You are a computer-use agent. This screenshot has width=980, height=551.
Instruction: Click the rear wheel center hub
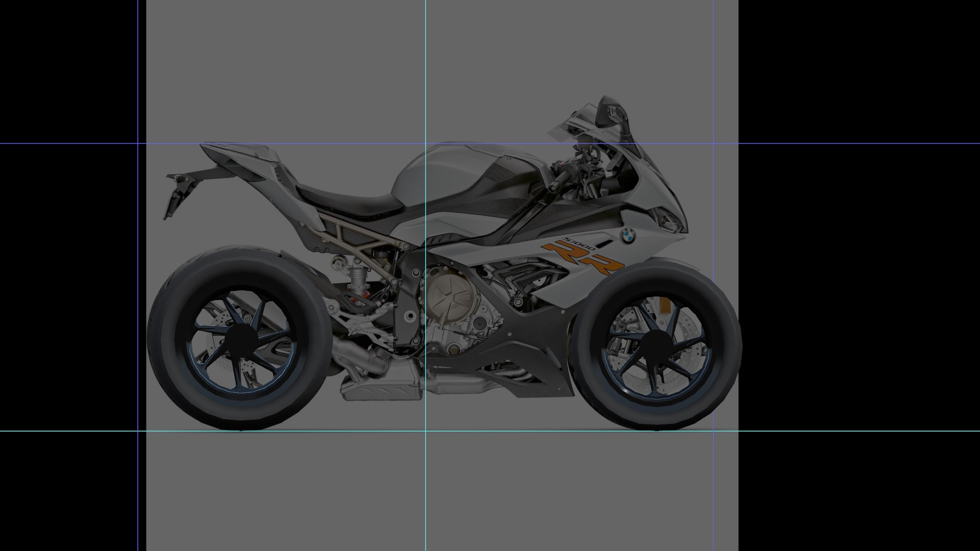[242, 341]
